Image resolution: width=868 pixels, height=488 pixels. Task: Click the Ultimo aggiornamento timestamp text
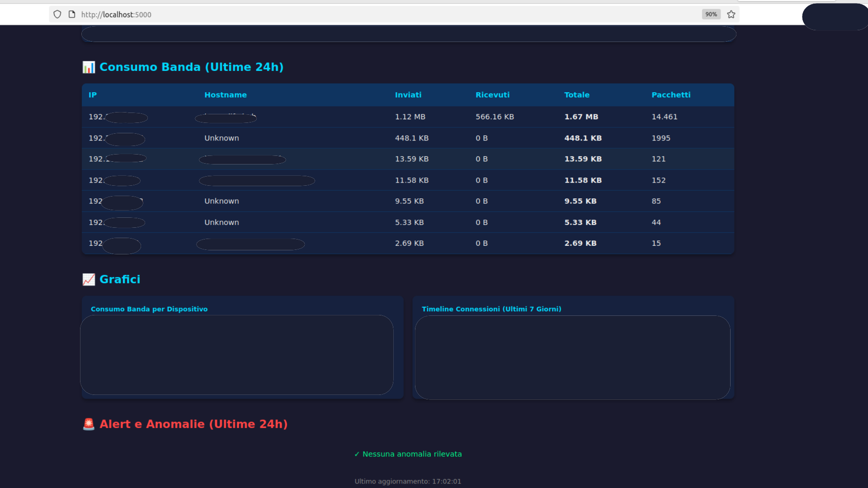point(407,481)
